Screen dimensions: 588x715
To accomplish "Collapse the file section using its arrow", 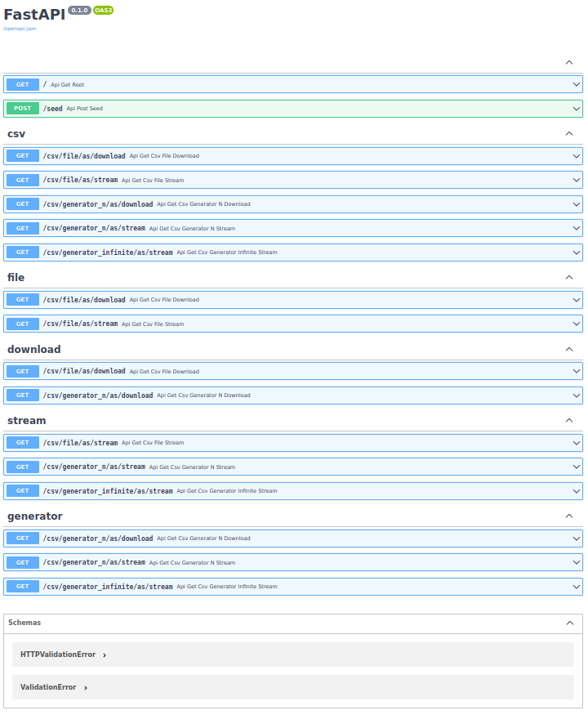I will coord(569,278).
